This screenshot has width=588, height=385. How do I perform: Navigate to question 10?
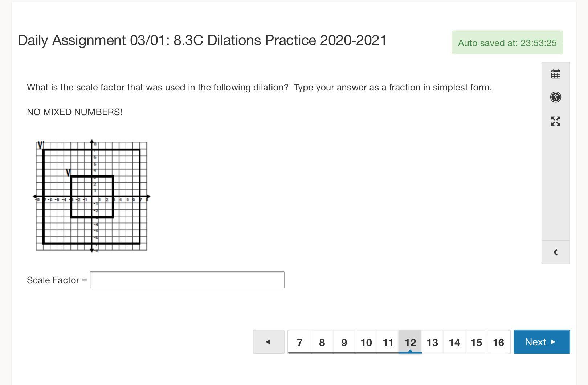366,342
